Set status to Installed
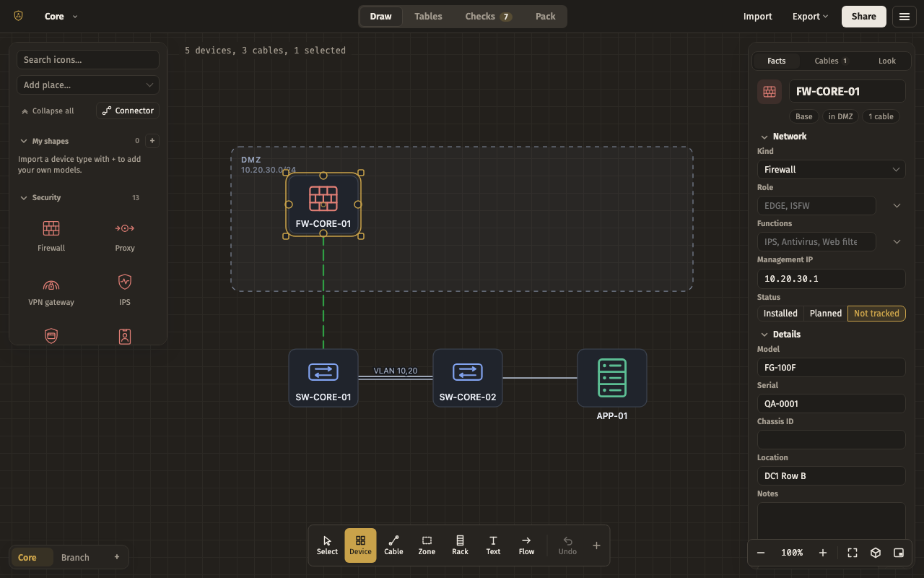The image size is (924, 578). [x=780, y=314]
